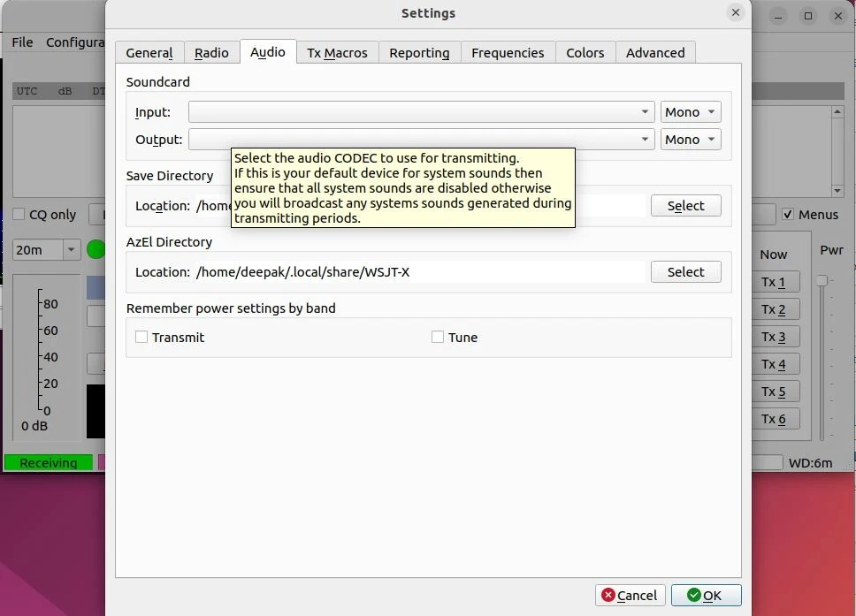Uncheck the Menus checkbox
The height and width of the screenshot is (616, 856).
pos(788,214)
